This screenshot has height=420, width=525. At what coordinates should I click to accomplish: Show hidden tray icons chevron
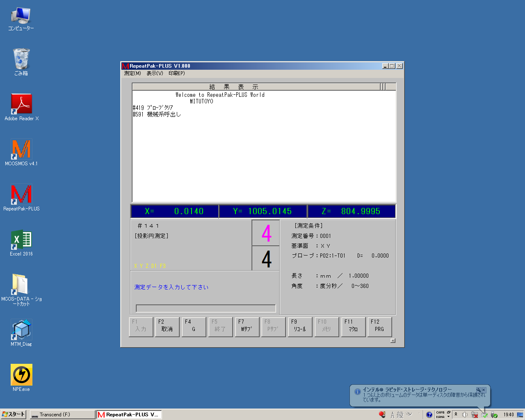point(456,414)
